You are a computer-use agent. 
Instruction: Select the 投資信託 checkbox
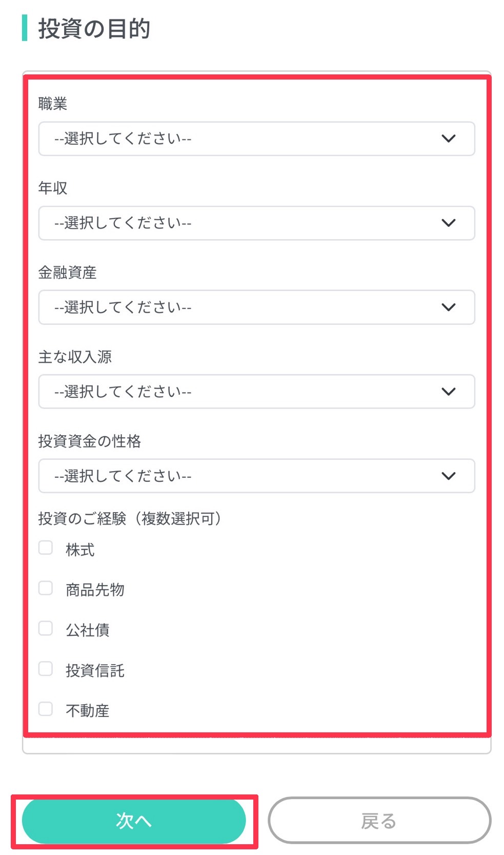click(46, 669)
